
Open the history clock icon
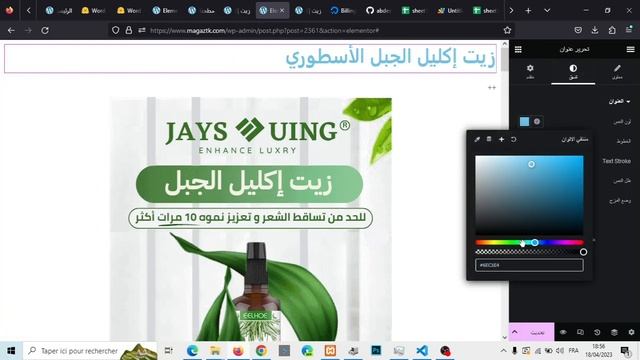(597, 332)
